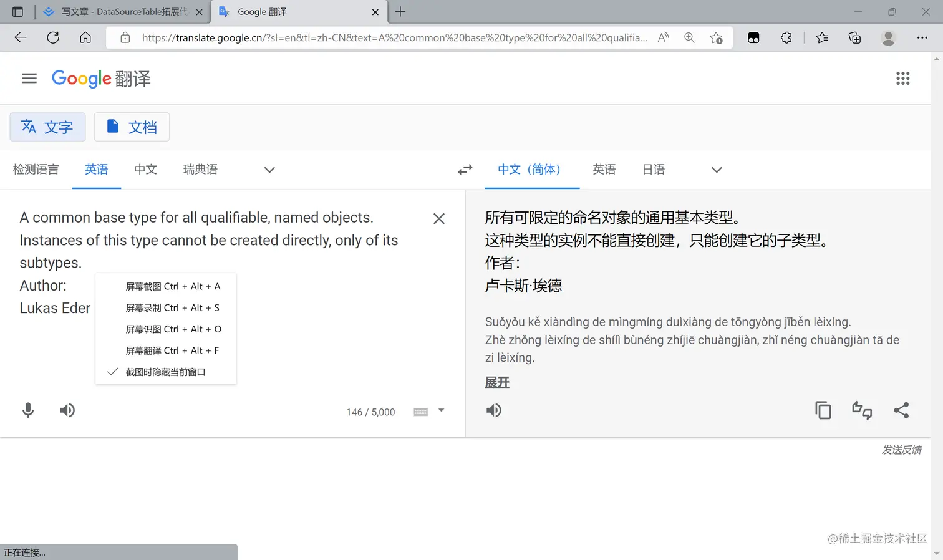Listen to the Chinese translation

coord(494,410)
